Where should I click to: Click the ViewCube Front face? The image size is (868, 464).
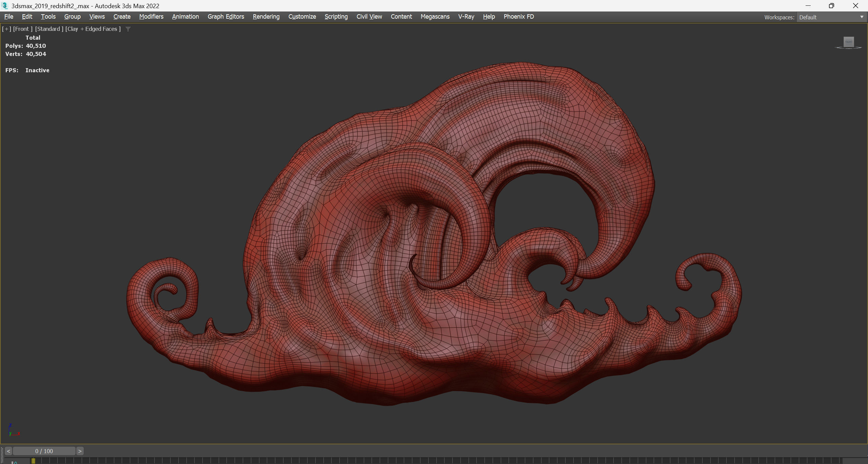point(849,42)
